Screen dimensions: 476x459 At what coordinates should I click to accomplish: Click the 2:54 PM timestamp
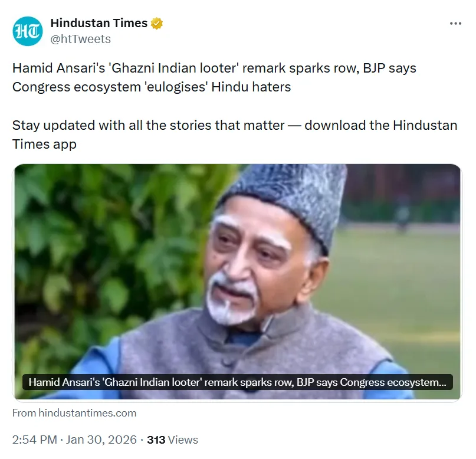35,440
